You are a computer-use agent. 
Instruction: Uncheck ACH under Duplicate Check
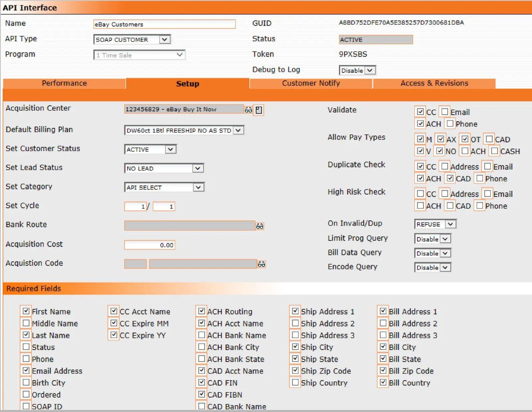pos(420,178)
